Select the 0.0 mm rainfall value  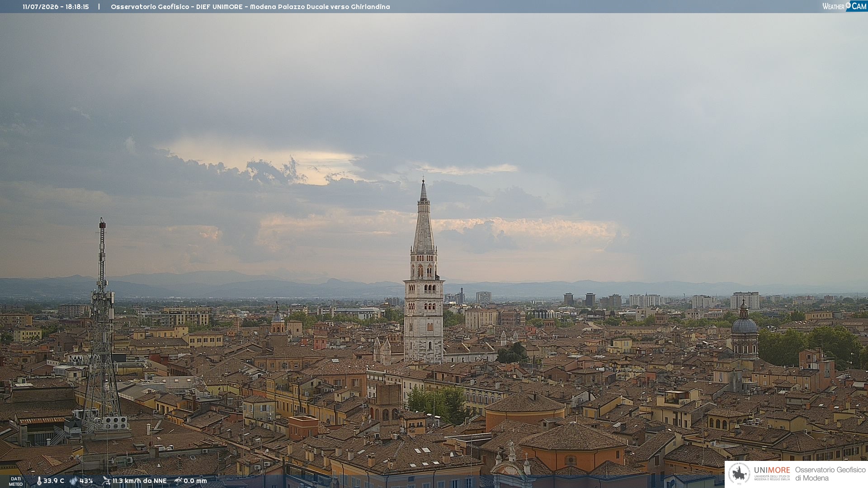[195, 481]
